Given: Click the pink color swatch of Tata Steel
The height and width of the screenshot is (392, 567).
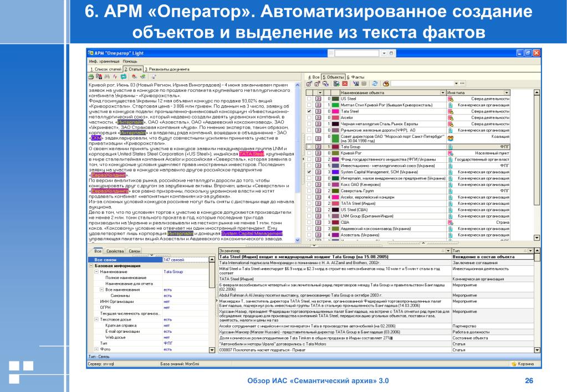Looking at the screenshot, I should [335, 111].
